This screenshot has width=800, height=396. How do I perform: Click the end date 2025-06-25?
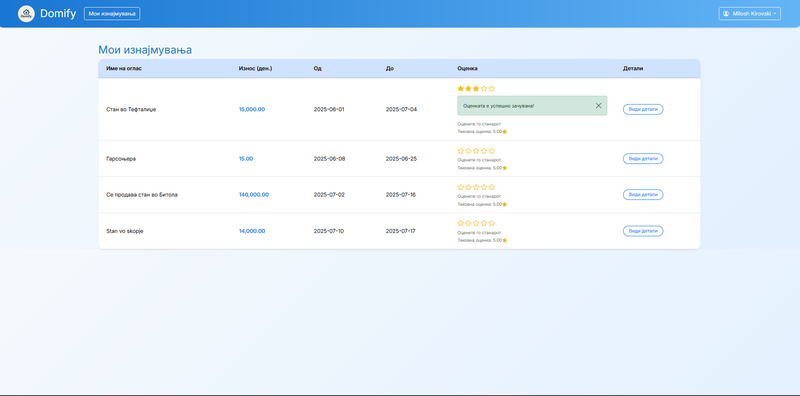402,159
